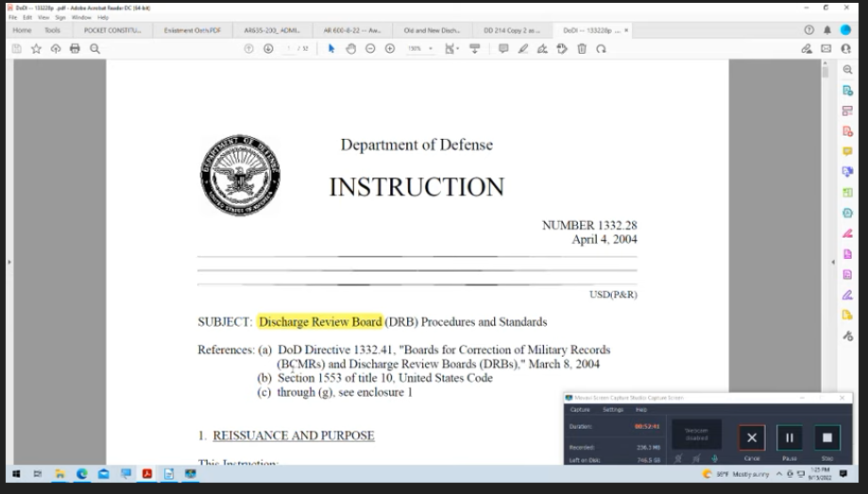Add a sticky note comment
The height and width of the screenshot is (494, 868).
click(503, 49)
